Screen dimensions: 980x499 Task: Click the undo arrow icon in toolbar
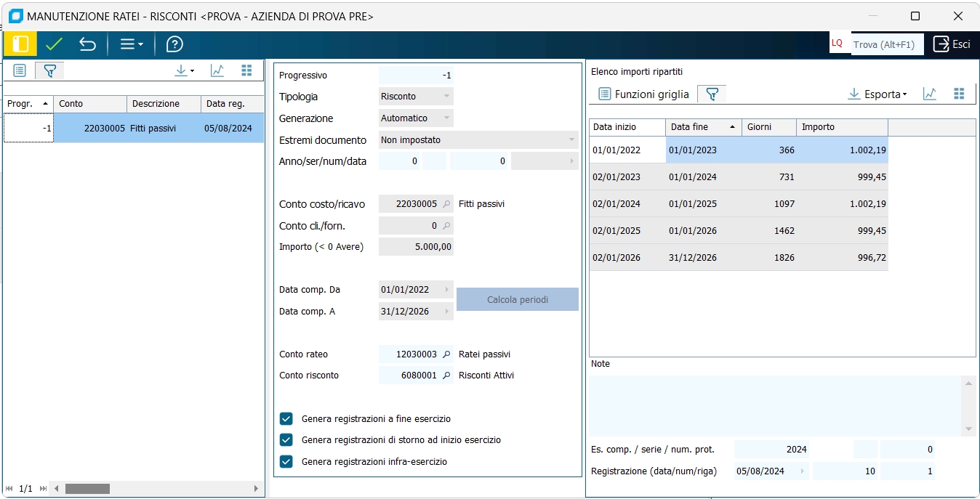[x=87, y=44]
